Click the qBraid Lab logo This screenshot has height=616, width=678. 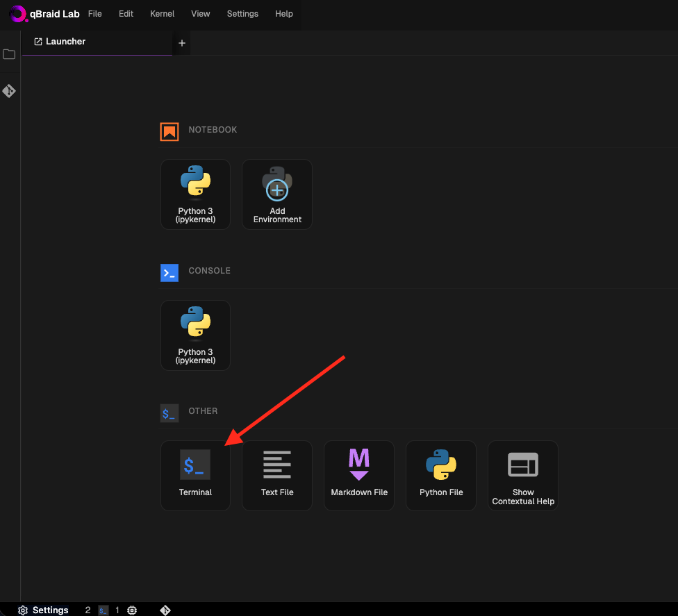coord(44,14)
